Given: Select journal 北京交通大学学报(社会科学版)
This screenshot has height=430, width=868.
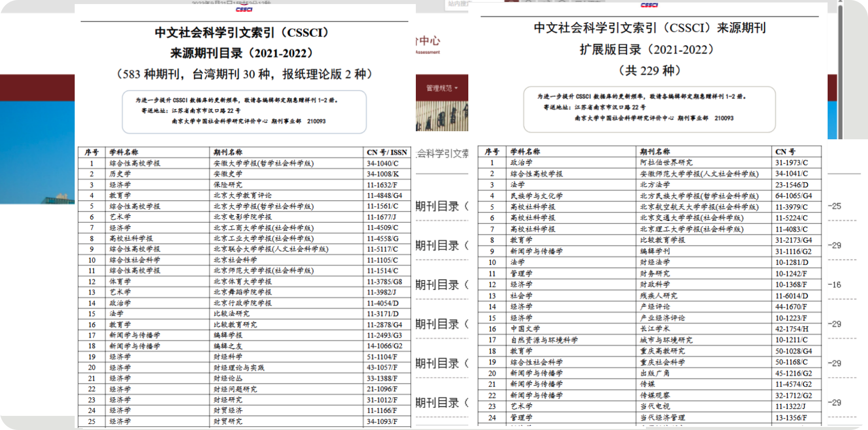Looking at the screenshot, I should [691, 218].
